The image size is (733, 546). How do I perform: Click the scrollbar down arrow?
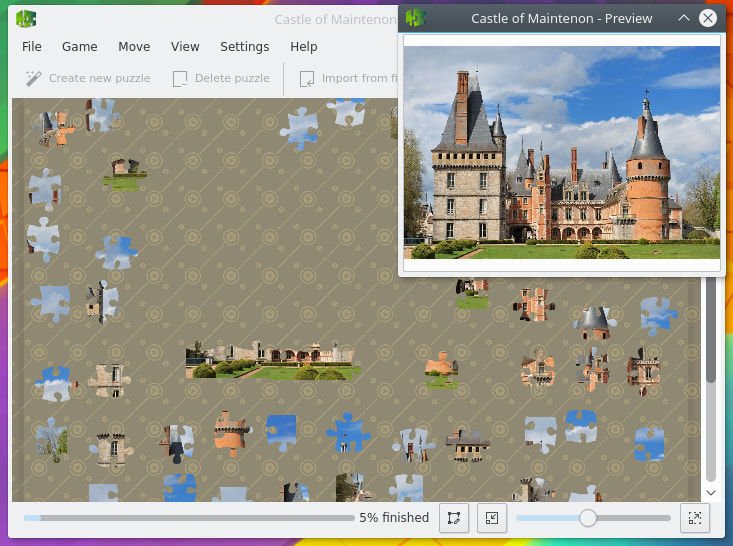click(711, 492)
